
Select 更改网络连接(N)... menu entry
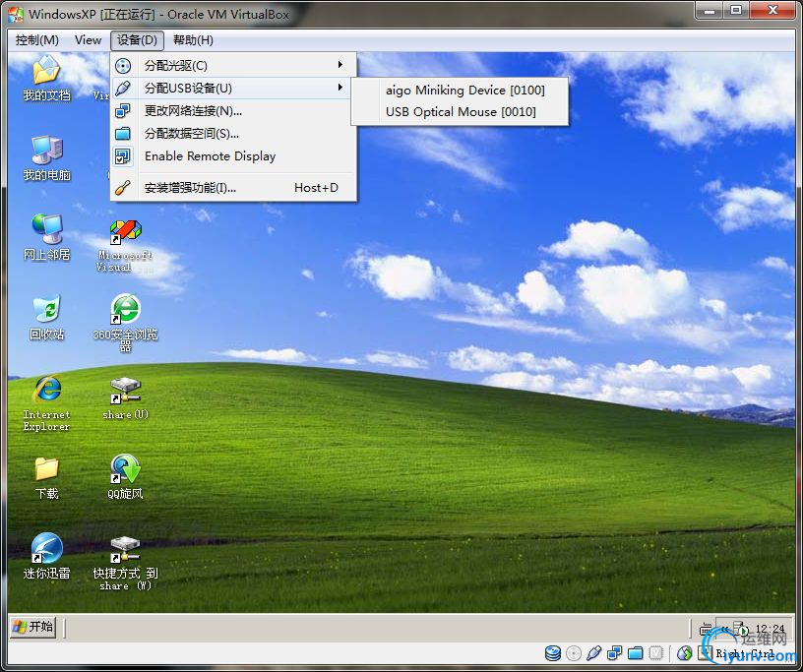(233, 110)
